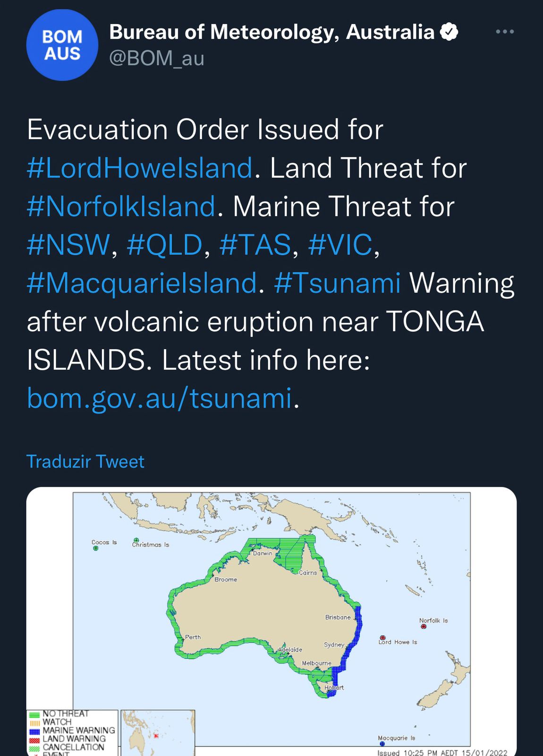Viewport: 543px width, 756px height.
Task: Click the verified badge beside Australia
Action: click(x=449, y=32)
